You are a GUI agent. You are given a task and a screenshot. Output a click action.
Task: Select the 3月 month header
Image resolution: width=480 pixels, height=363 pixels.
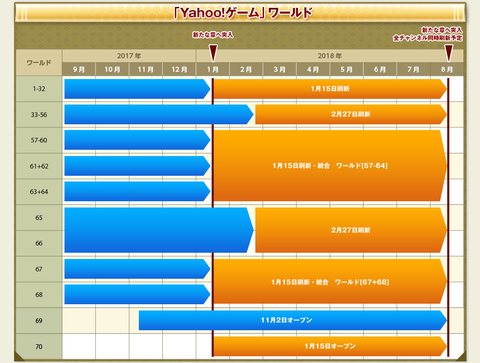[x=280, y=69]
